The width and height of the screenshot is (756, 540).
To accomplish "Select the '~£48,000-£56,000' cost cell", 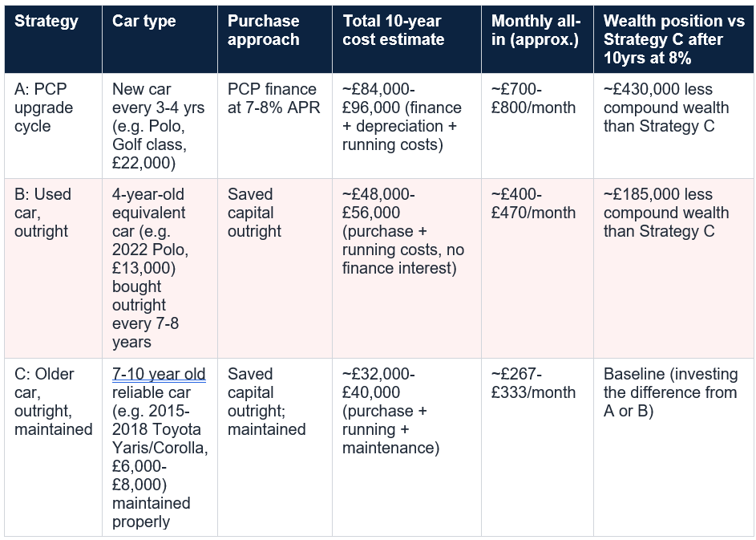I will tap(407, 268).
